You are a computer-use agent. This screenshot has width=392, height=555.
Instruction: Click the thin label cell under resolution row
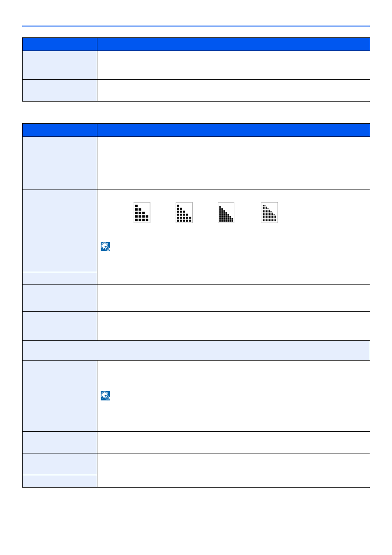(60, 278)
